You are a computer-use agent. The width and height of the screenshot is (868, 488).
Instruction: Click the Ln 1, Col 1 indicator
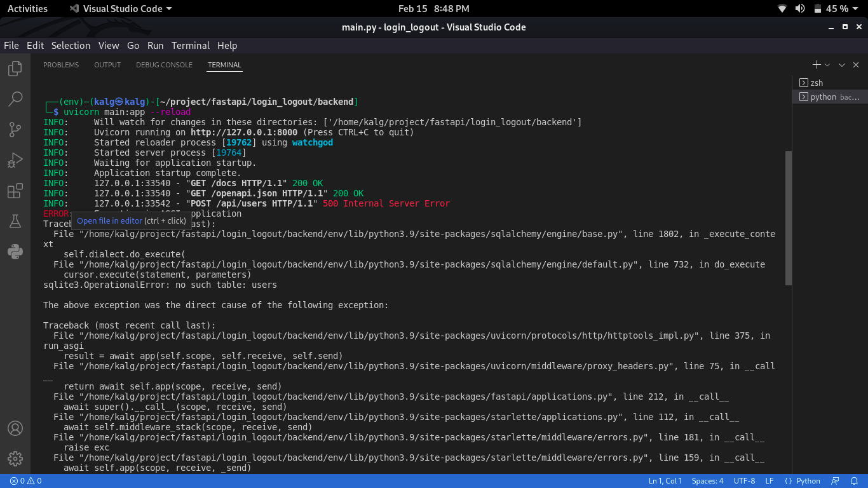point(665,480)
